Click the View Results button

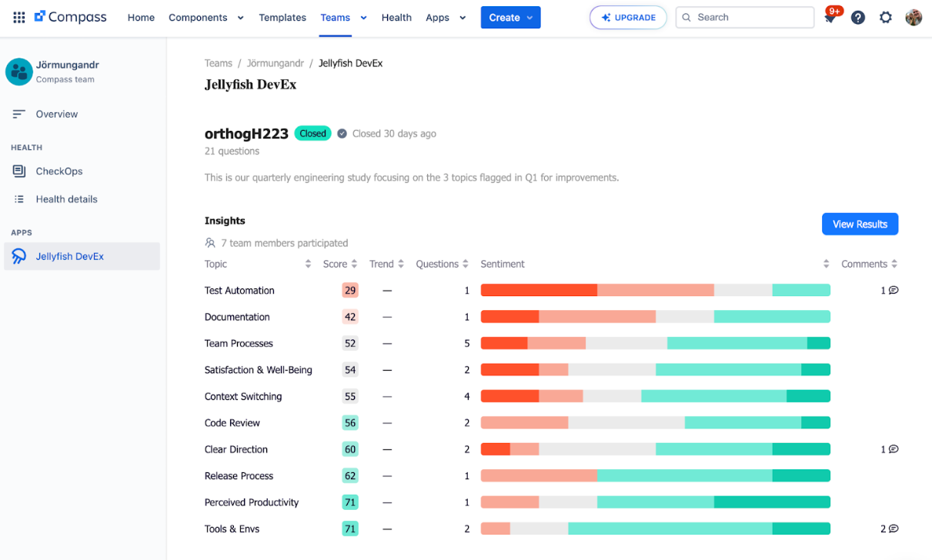coord(860,224)
